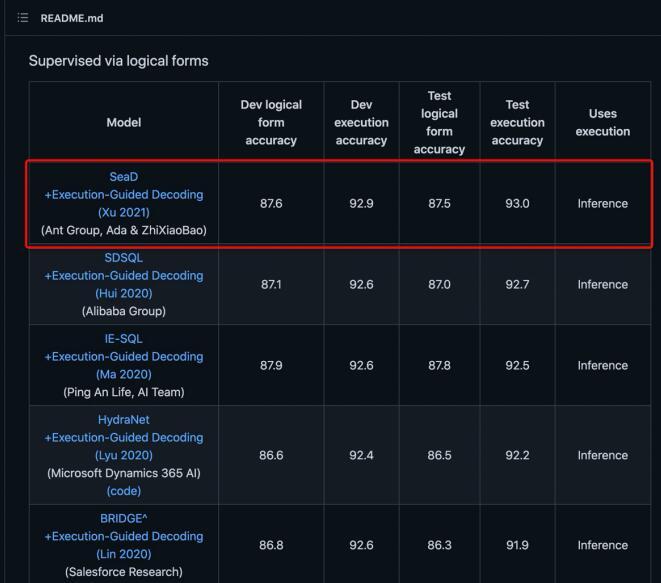The image size is (661, 583).
Task: Click the HydraNet (code) link
Action: click(124, 492)
